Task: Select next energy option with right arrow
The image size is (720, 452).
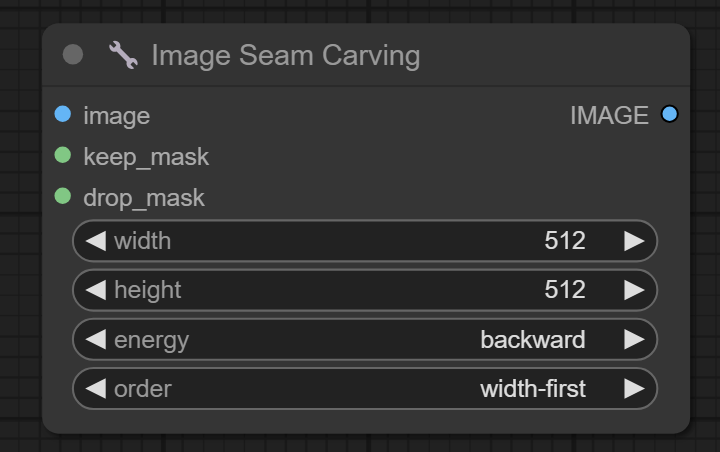Action: (634, 340)
